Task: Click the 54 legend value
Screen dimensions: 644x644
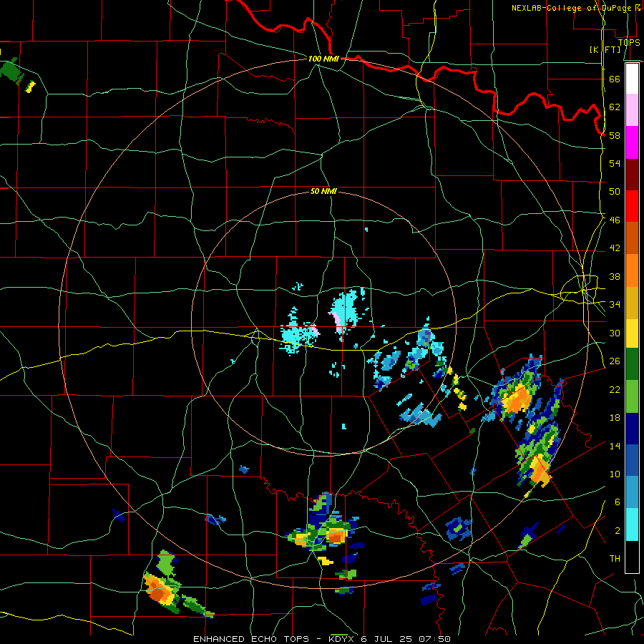Action: tap(615, 163)
